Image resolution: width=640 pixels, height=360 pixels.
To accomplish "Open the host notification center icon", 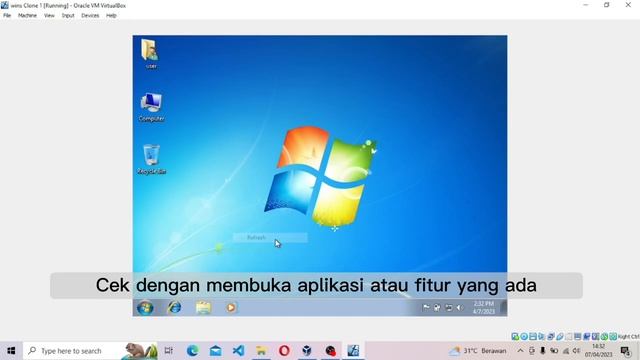I will 625,351.
